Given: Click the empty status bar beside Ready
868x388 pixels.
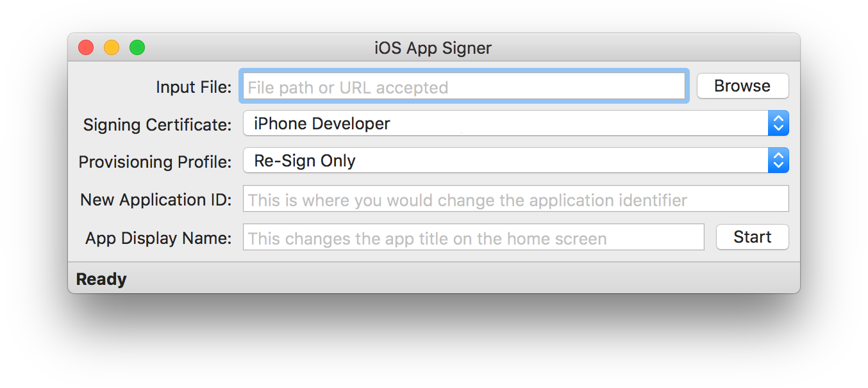Looking at the screenshot, I should tap(449, 279).
